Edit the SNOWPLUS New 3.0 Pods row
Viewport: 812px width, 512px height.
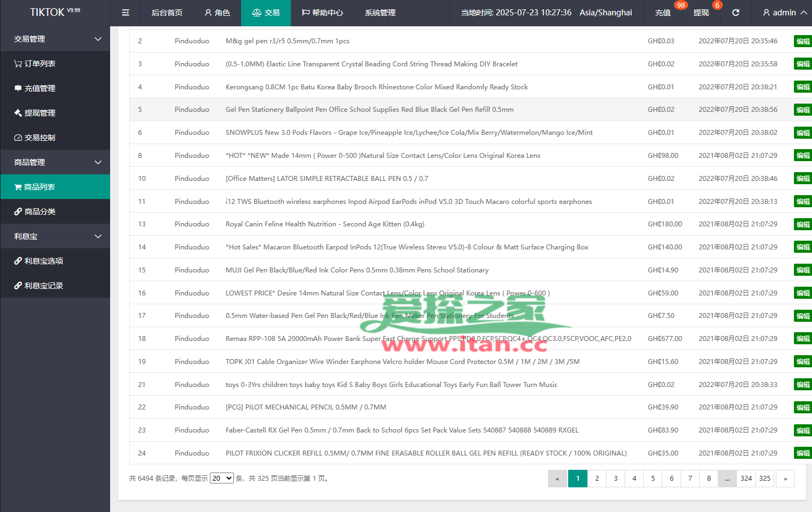[x=803, y=133]
